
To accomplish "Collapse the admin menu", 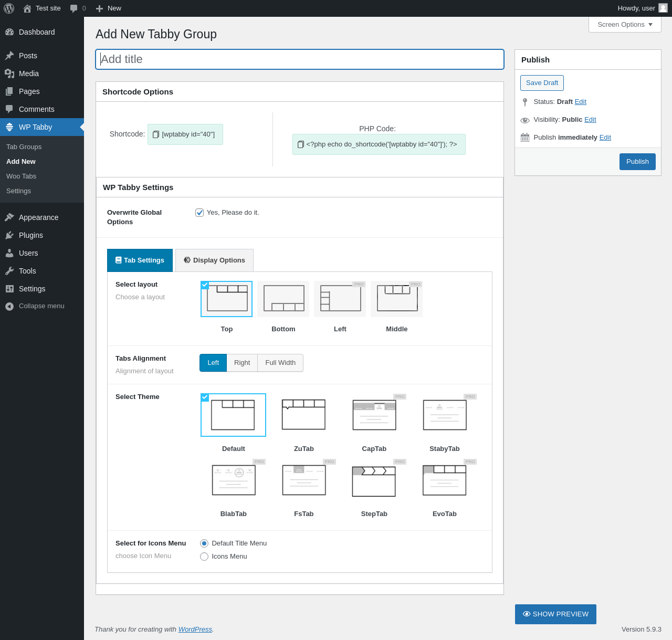I will [42, 306].
